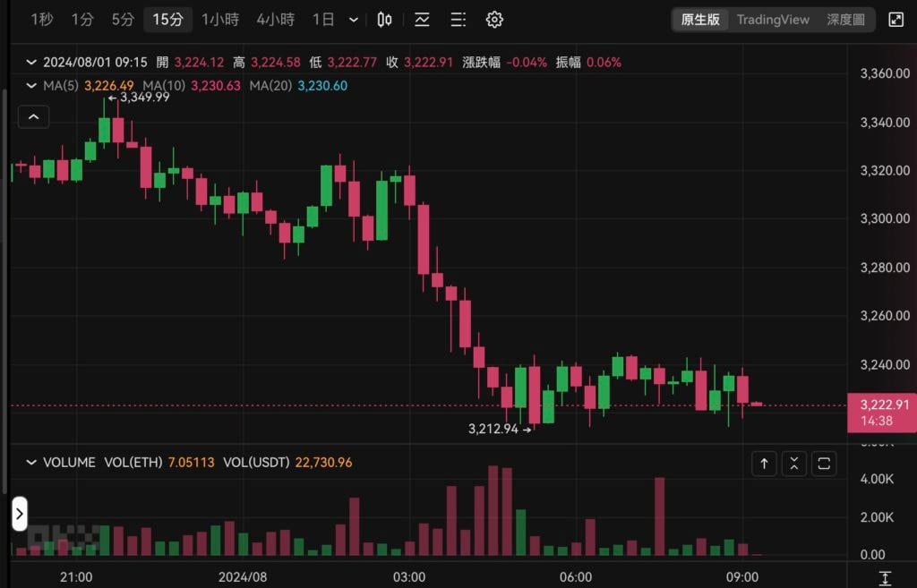Switch to TradingView chart mode

pos(773,20)
